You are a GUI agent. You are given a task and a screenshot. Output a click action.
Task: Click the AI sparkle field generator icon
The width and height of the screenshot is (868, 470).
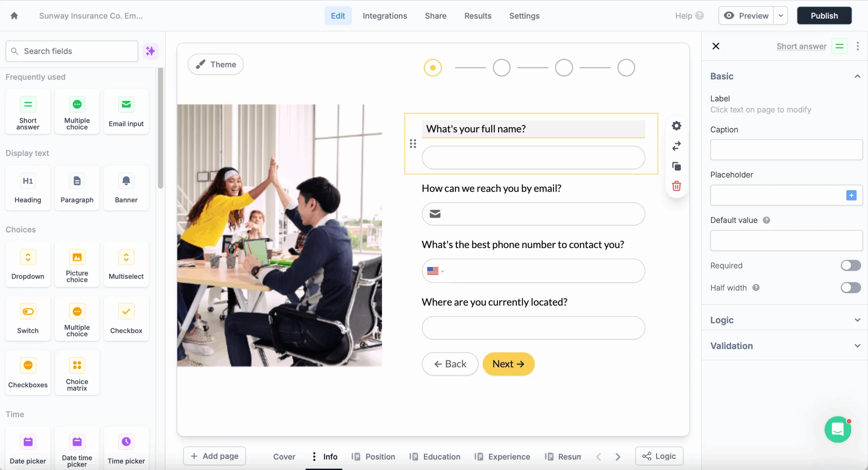(x=150, y=51)
